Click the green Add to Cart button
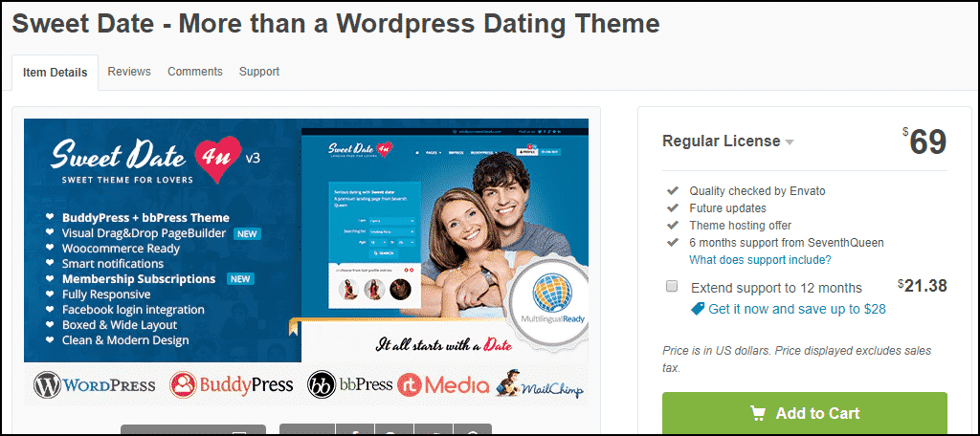 805,413
